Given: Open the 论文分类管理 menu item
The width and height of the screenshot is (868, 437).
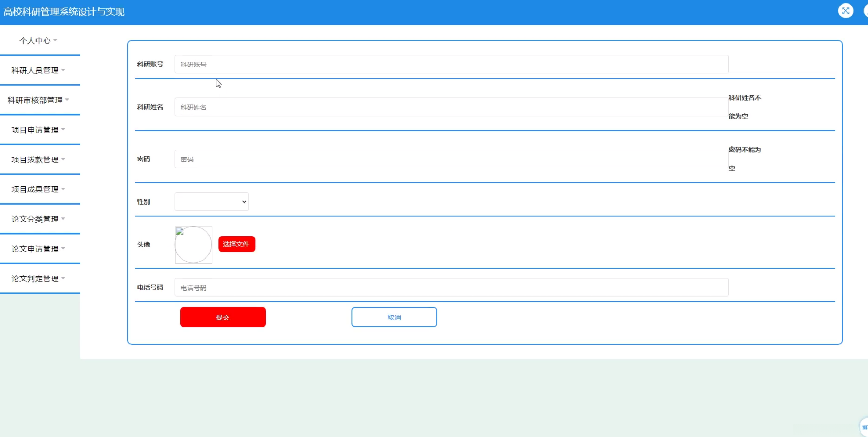Looking at the screenshot, I should pyautogui.click(x=38, y=219).
